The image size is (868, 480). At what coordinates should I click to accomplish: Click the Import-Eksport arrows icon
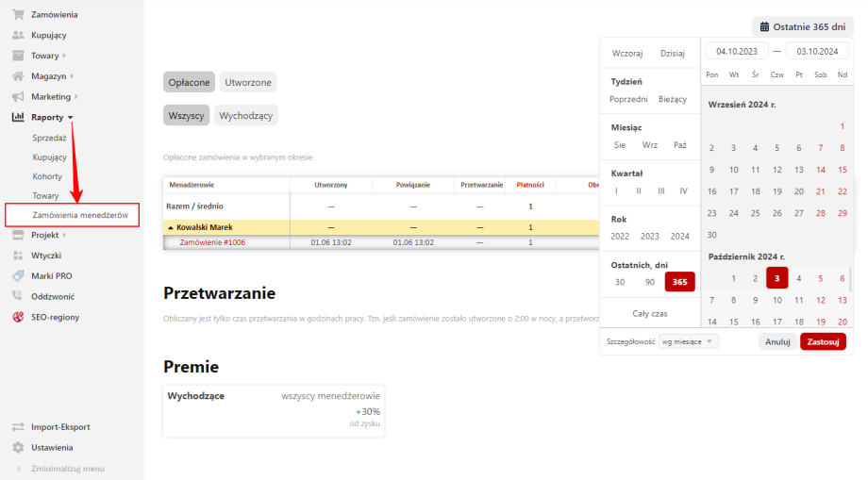point(18,426)
